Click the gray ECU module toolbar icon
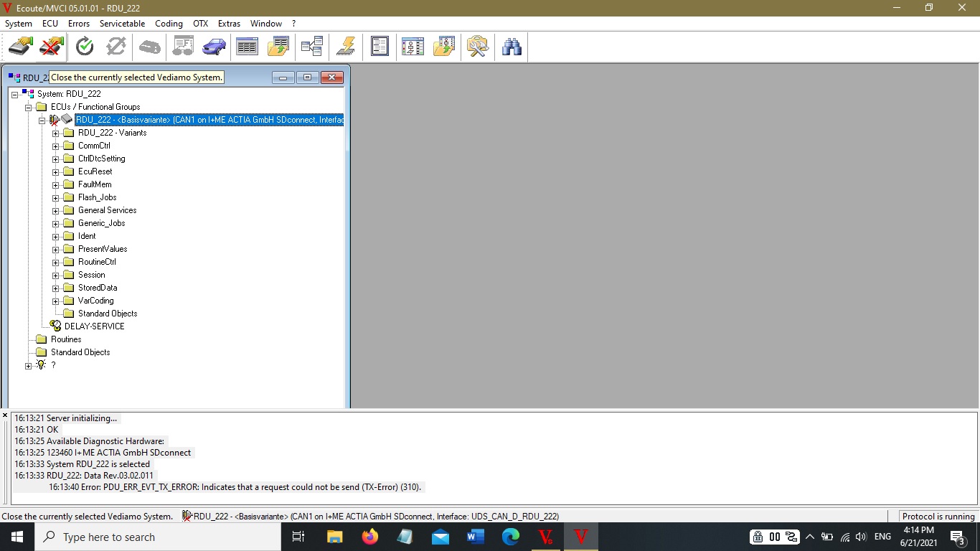Image resolution: width=980 pixels, height=551 pixels. 150,47
